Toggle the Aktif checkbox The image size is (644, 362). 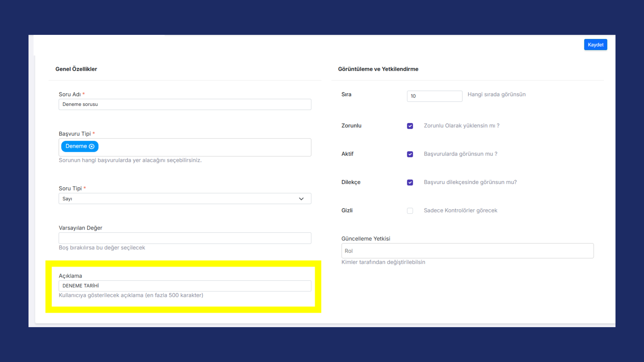pyautogui.click(x=410, y=154)
